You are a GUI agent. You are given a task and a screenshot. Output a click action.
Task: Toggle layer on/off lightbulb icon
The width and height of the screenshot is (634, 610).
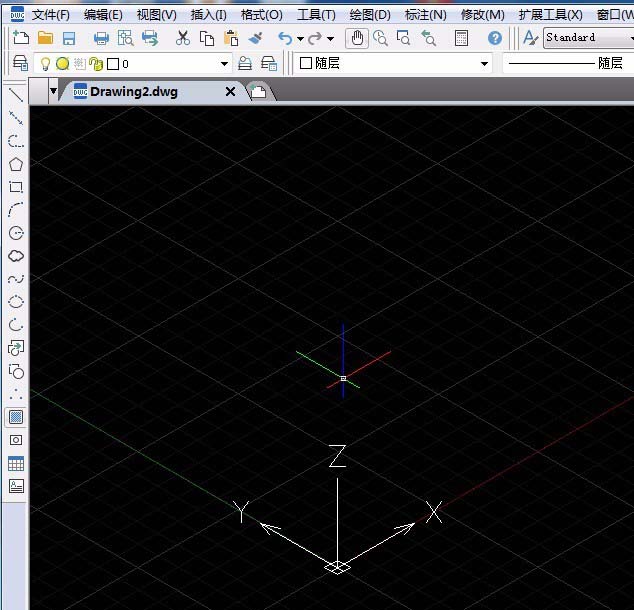(45, 63)
